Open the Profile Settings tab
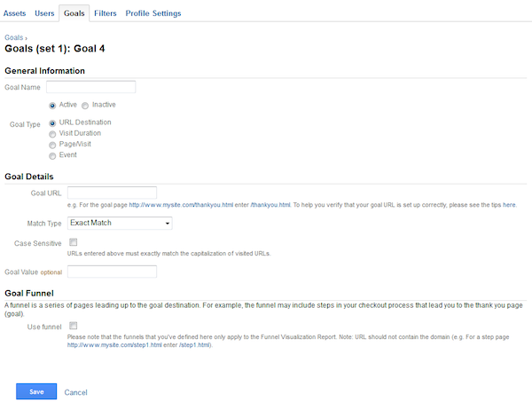Viewport: 532px width, 402px height. coord(153,13)
